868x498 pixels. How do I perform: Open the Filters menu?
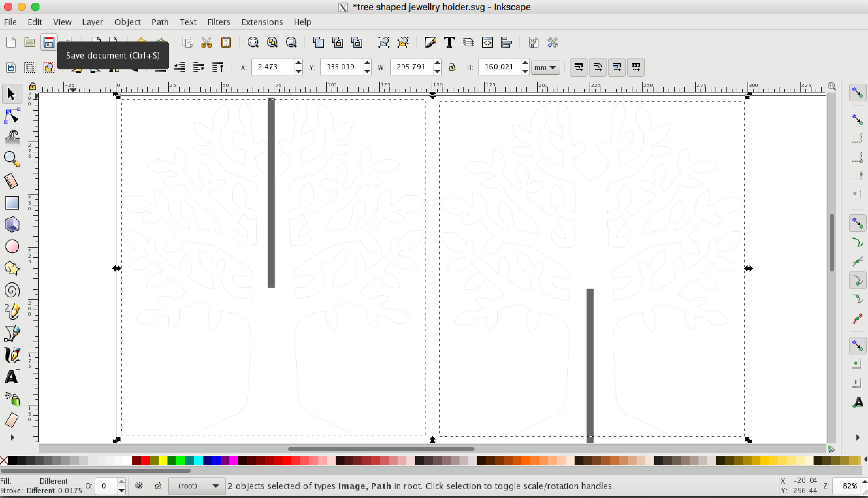pos(219,22)
